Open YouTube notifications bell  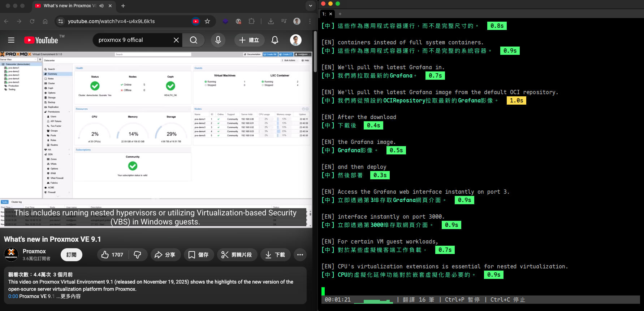(x=275, y=40)
